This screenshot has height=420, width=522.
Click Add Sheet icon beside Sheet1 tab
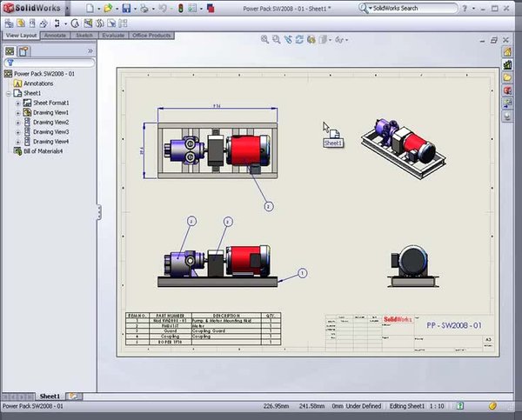[74, 396]
